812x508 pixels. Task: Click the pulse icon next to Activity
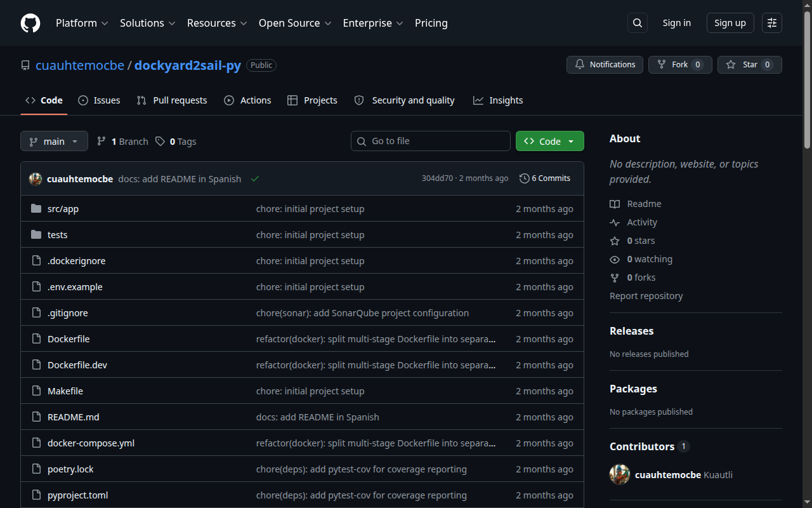pyautogui.click(x=615, y=222)
